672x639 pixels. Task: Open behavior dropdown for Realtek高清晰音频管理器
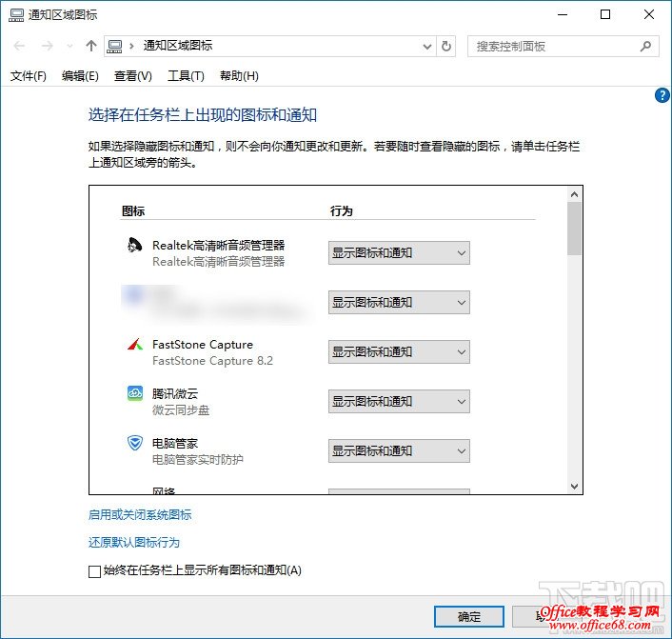(399, 253)
